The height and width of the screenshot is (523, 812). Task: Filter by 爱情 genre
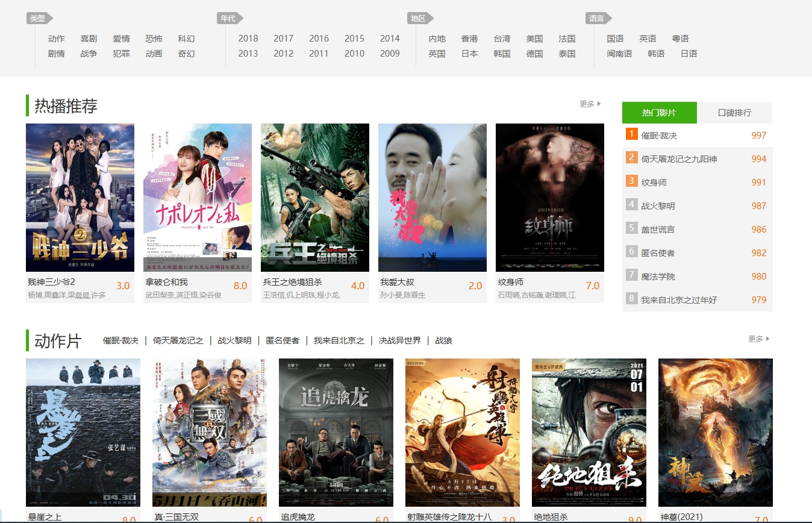point(122,39)
